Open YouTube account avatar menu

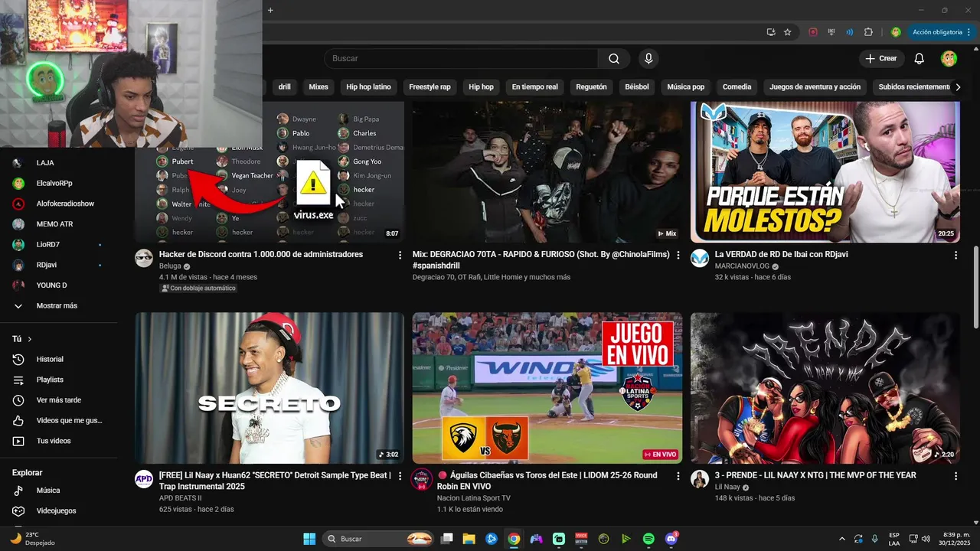coord(949,59)
